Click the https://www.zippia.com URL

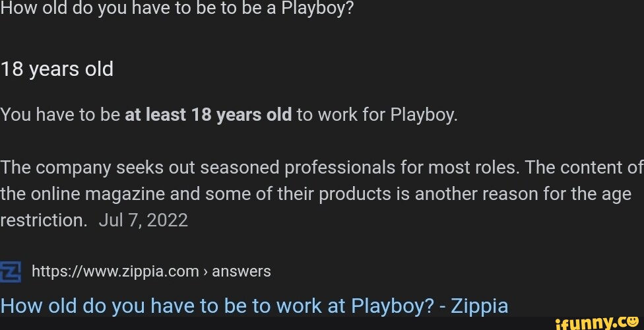tap(115, 271)
